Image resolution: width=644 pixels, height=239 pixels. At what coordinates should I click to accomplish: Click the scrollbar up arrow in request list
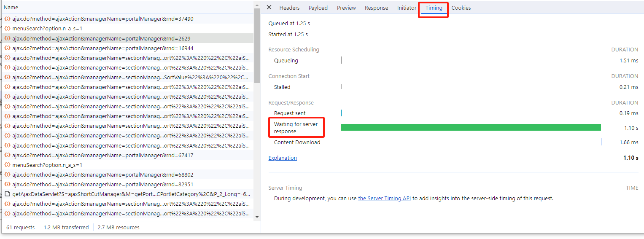(257, 5)
